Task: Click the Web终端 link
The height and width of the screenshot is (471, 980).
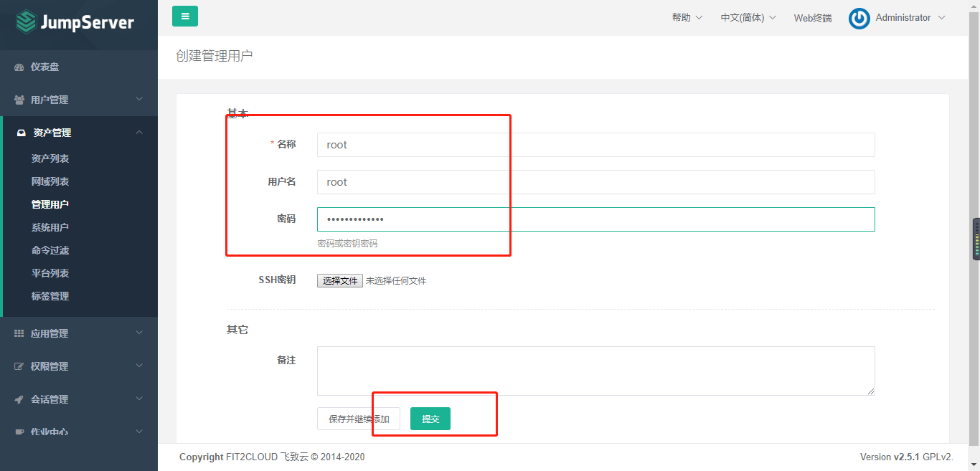Action: (x=813, y=18)
